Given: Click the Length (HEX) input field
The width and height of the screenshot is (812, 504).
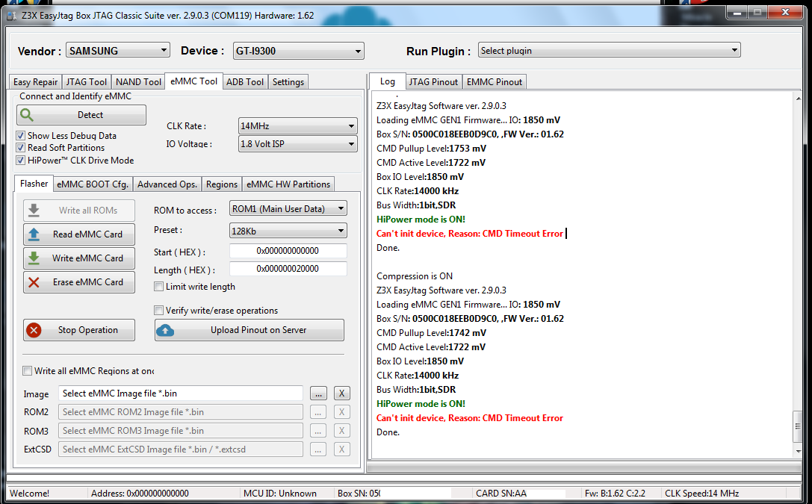Looking at the screenshot, I should pos(288,269).
